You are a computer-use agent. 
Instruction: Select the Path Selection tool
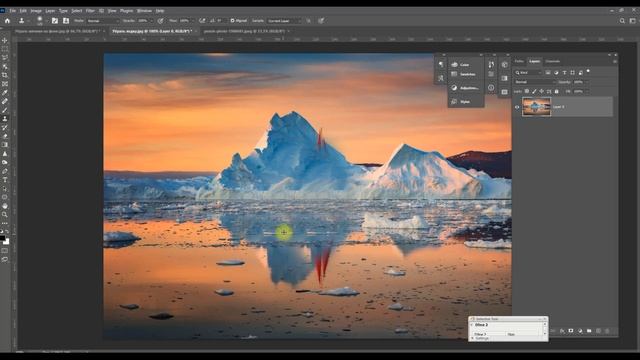pyautogui.click(x=5, y=189)
